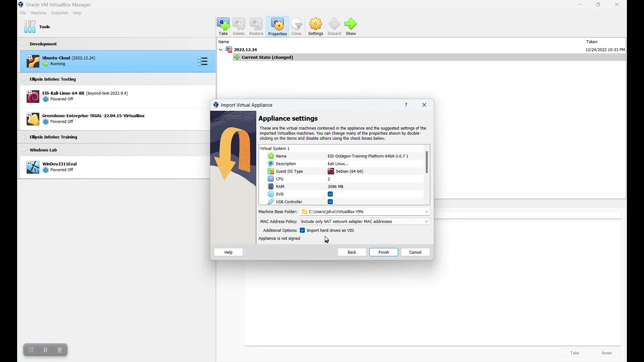Image resolution: width=644 pixels, height=362 pixels.
Task: Click the green Name property icon
Action: 271,156
